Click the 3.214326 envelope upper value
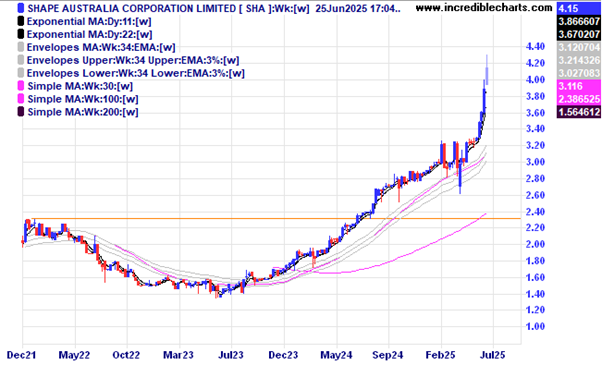This screenshot has height=365, width=602. pyautogui.click(x=579, y=60)
